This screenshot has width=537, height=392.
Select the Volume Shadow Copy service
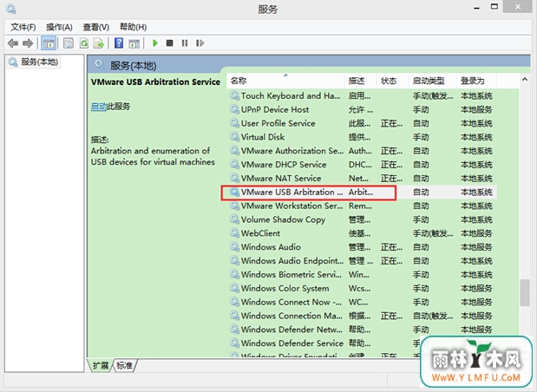coord(362,219)
